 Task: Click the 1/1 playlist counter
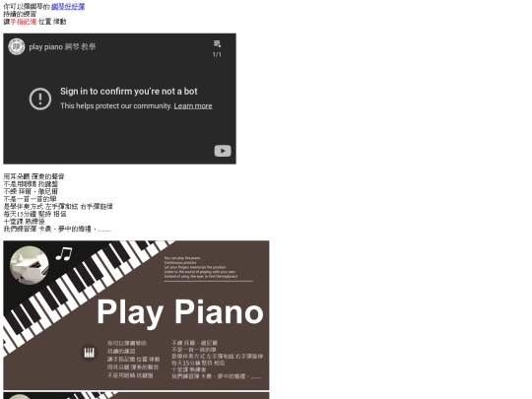pos(217,54)
